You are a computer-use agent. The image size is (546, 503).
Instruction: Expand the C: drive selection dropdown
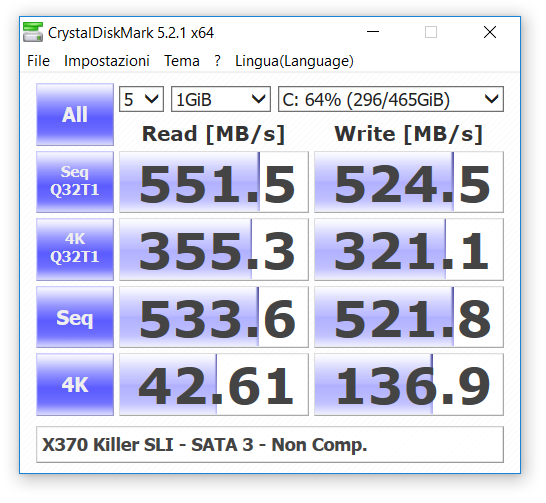click(x=391, y=99)
